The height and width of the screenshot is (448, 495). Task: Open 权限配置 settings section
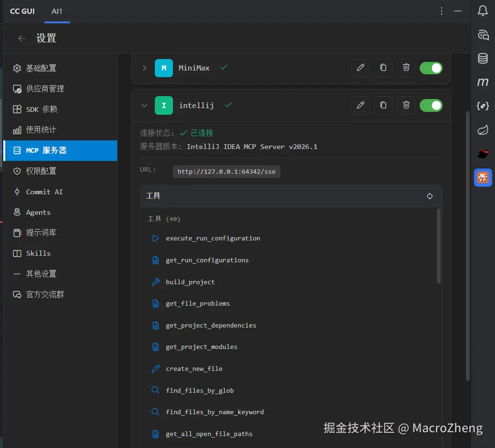(61, 171)
